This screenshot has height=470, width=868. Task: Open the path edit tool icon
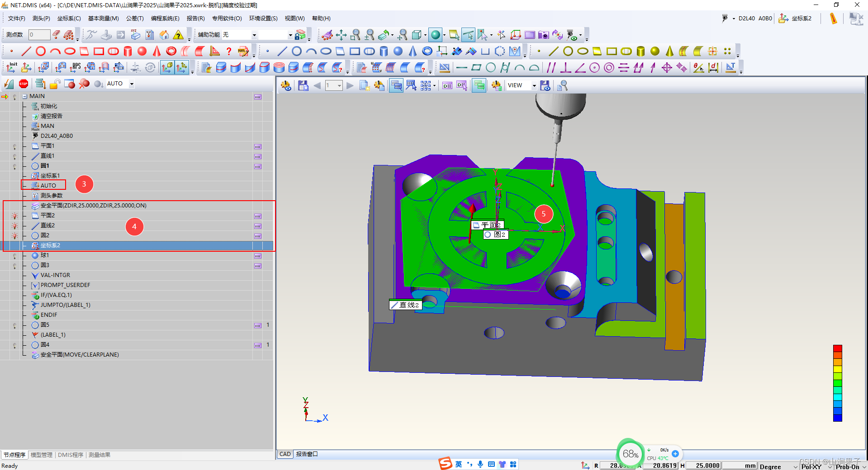(243, 51)
